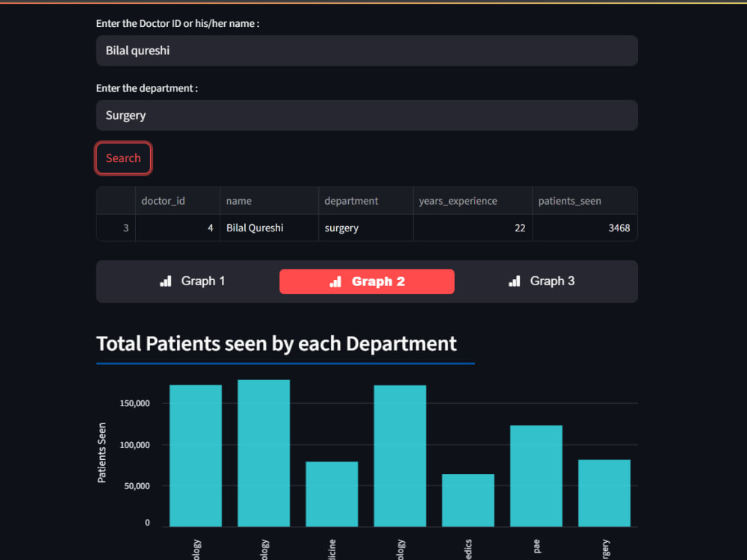Sort by the patients_seen column header

[x=585, y=201]
